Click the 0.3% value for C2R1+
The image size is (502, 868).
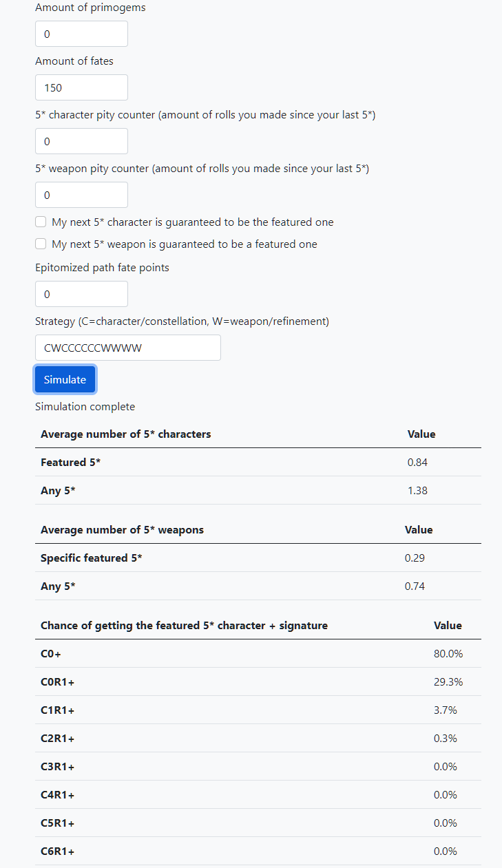click(445, 739)
